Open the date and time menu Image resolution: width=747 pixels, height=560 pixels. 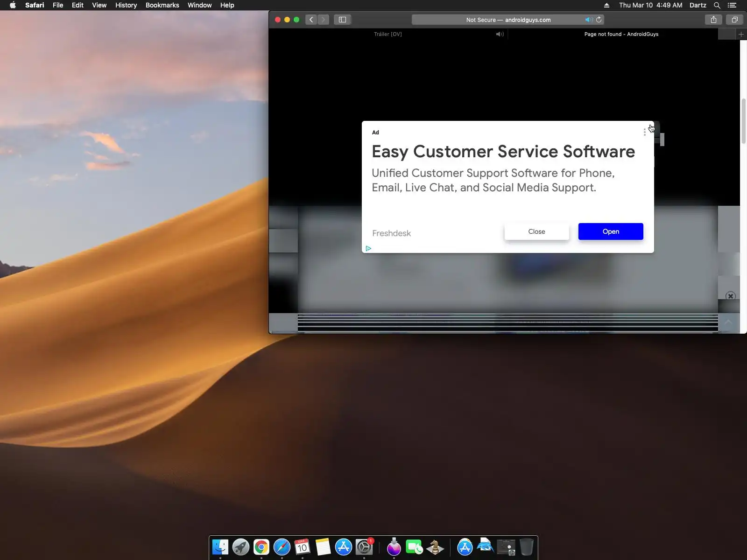[x=651, y=5]
